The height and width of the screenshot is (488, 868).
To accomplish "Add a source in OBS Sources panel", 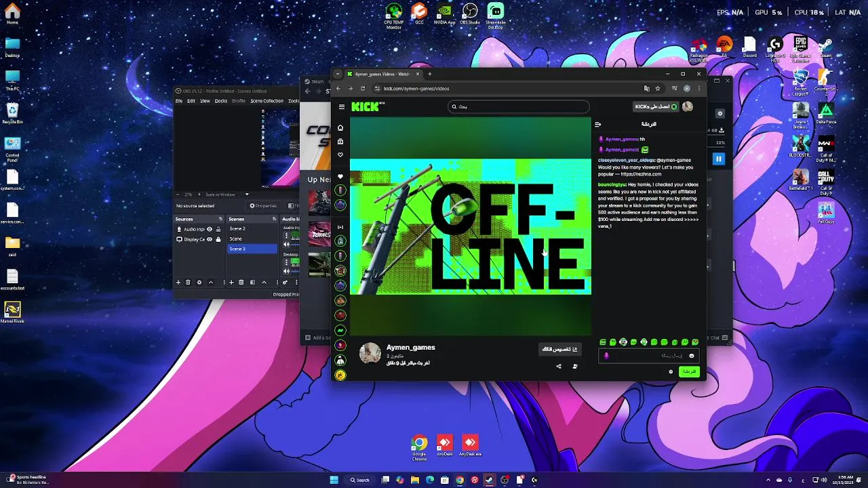I will click(x=178, y=282).
